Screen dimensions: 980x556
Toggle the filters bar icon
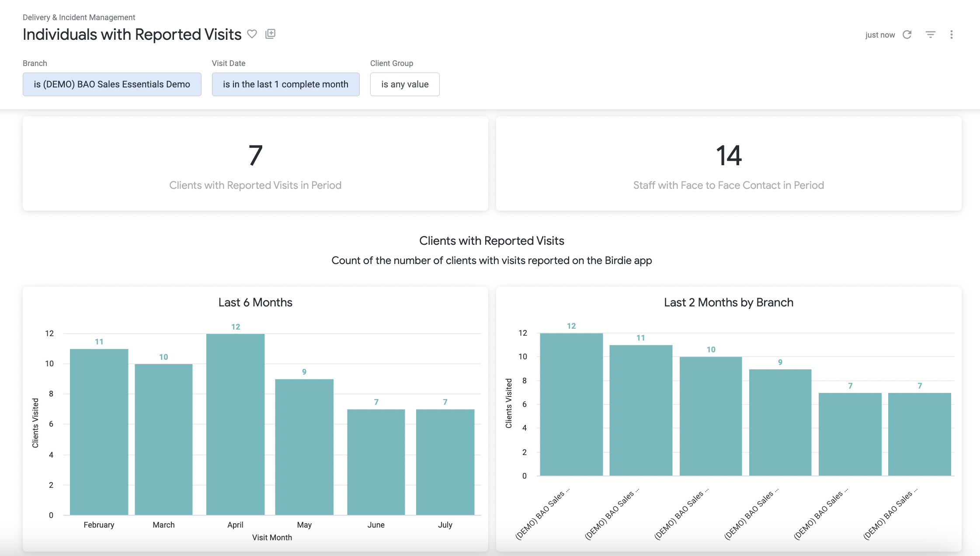click(930, 35)
